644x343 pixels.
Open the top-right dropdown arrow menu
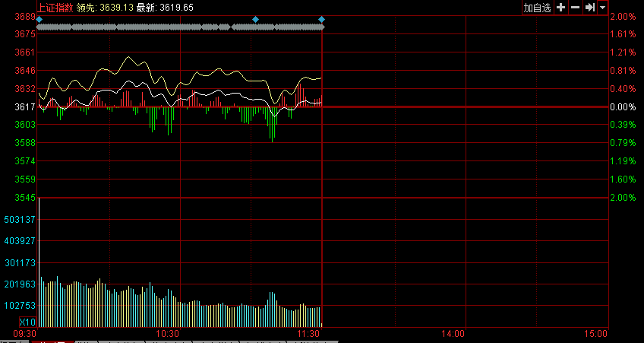(x=602, y=8)
